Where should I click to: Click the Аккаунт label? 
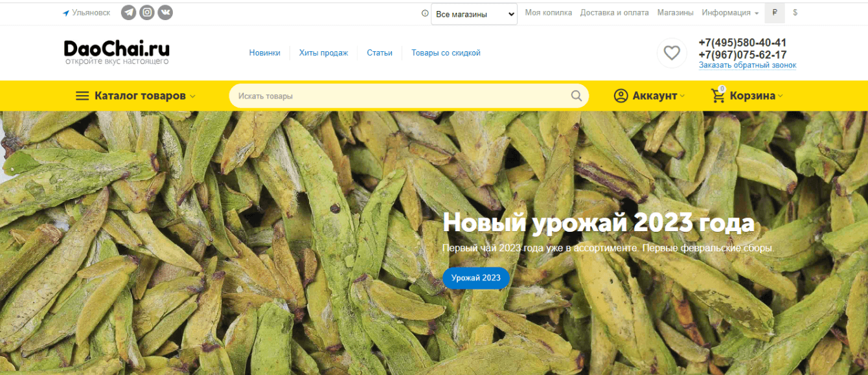[655, 96]
